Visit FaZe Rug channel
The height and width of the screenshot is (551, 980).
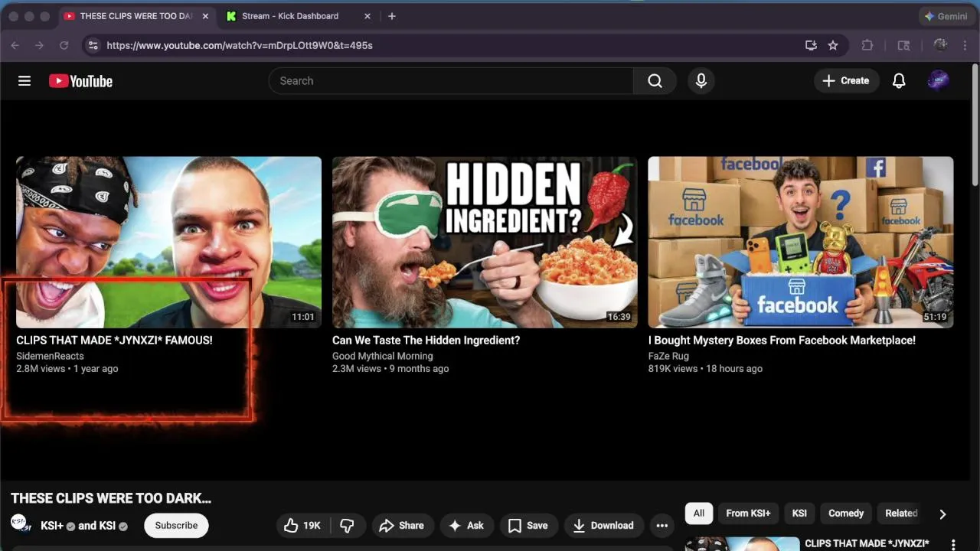coord(668,356)
